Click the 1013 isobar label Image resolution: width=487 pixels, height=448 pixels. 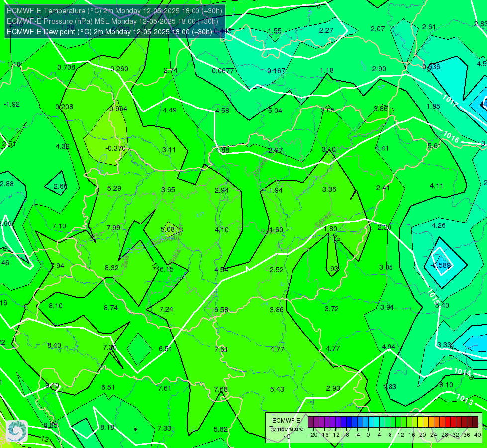[x=464, y=399]
